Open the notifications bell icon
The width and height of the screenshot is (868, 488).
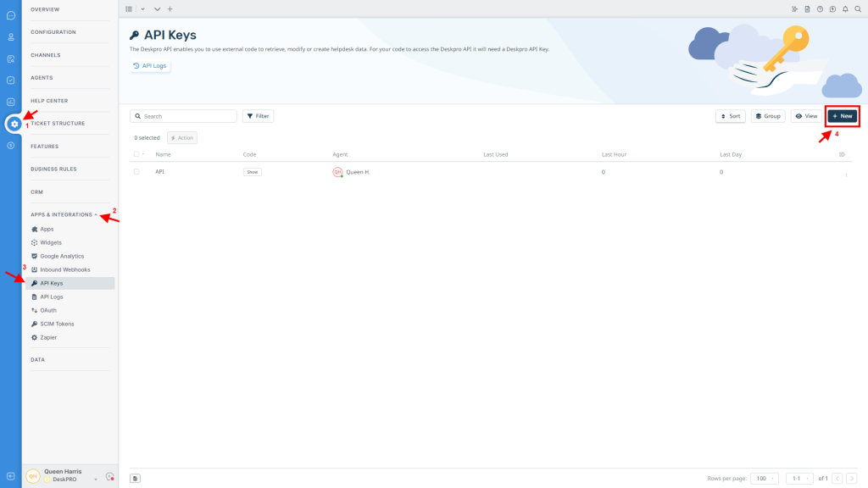(x=845, y=9)
